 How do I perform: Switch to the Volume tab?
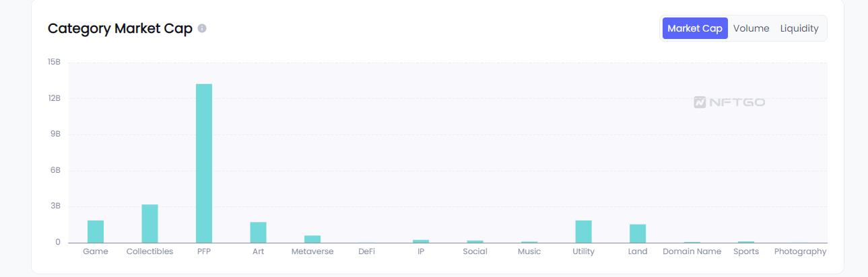751,28
